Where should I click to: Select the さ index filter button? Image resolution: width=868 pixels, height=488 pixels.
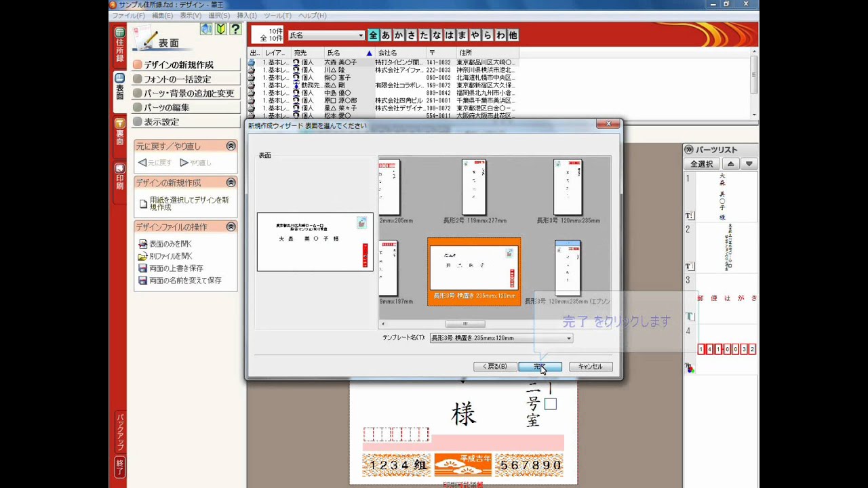click(x=412, y=35)
